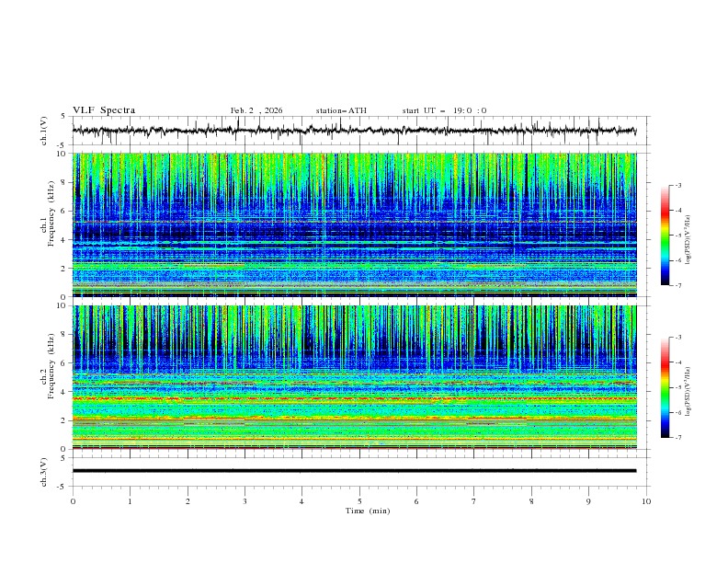Click the ch.3 flat voltage trace

click(x=355, y=471)
